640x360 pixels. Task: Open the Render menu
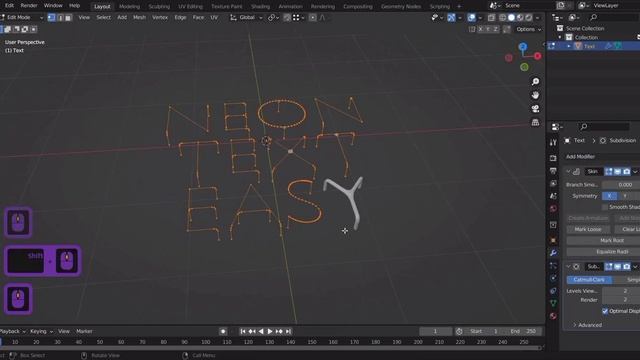click(x=29, y=6)
